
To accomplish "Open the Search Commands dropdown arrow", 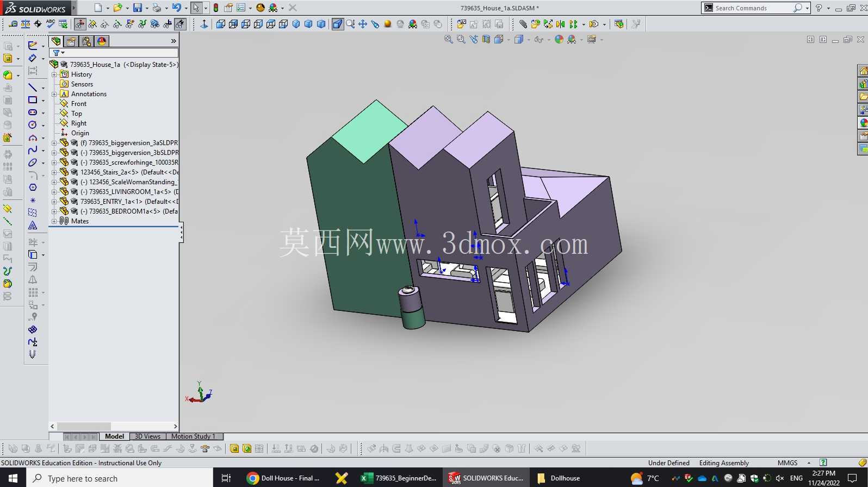I will [807, 8].
